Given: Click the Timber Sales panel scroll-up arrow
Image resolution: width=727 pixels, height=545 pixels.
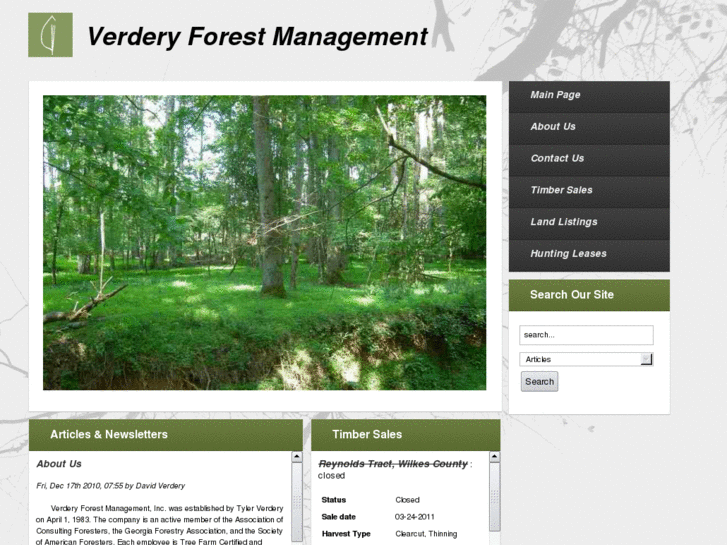Looking at the screenshot, I should point(495,457).
